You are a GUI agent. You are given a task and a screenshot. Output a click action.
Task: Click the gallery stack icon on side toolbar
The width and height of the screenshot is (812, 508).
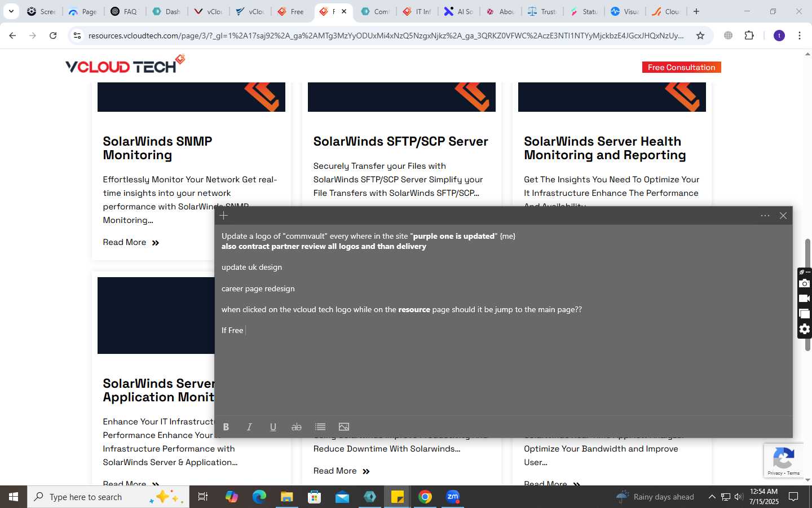(x=805, y=314)
